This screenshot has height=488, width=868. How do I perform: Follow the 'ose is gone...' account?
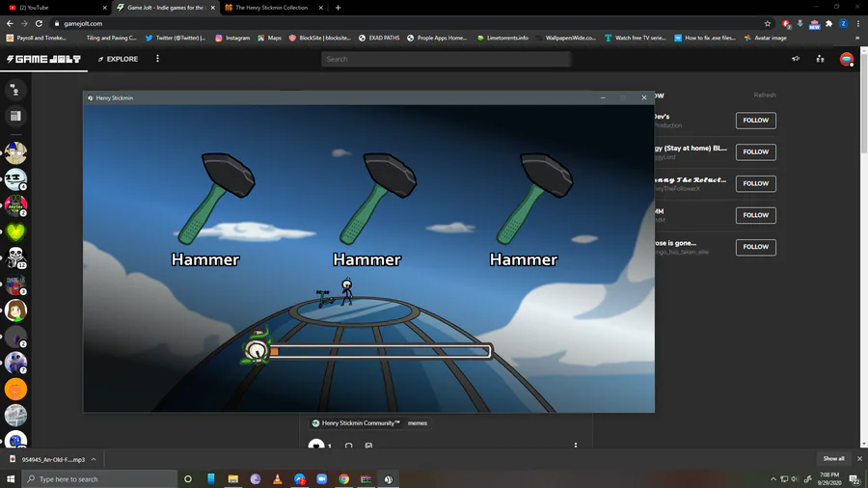pyautogui.click(x=755, y=247)
